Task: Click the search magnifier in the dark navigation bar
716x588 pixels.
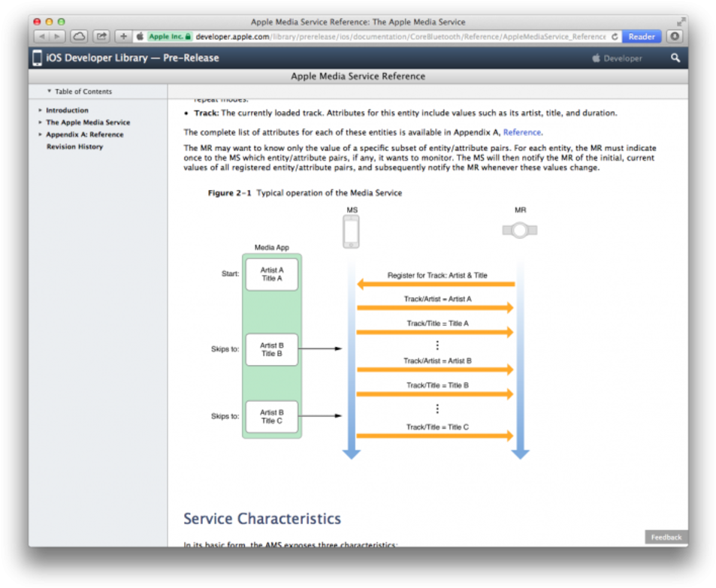Action: click(675, 58)
